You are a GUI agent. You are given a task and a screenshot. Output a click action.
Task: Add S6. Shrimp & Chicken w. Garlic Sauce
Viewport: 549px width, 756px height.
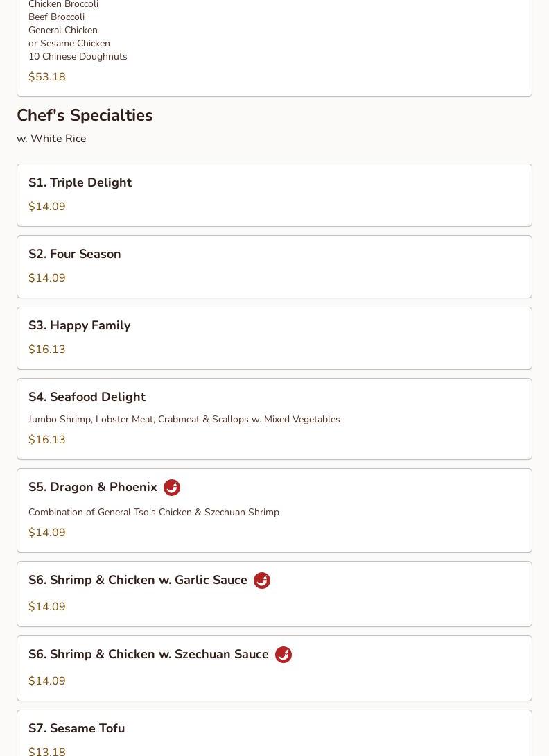137,580
